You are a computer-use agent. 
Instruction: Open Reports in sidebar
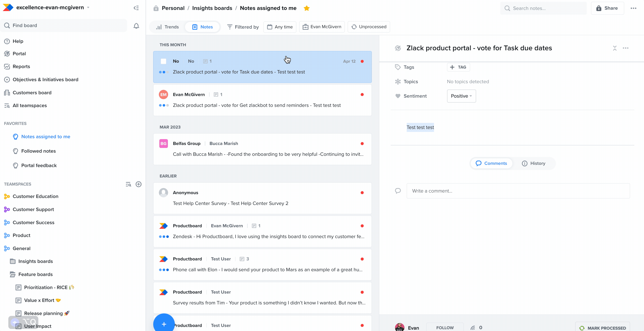pos(21,67)
